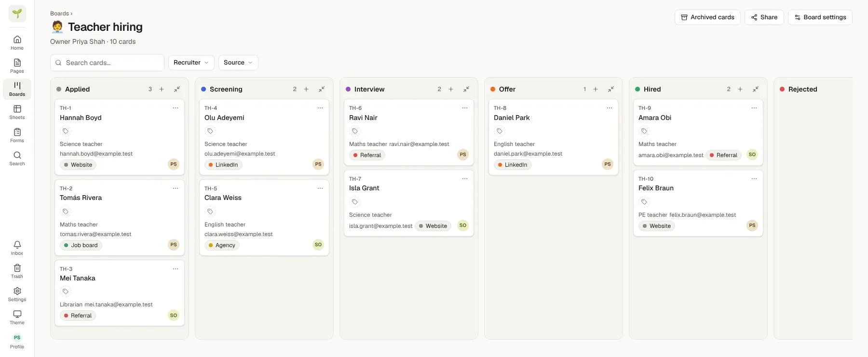Viewport: 868px width, 357px height.
Task: Click the Agency source tag on Clara Weiss
Action: pyautogui.click(x=222, y=245)
